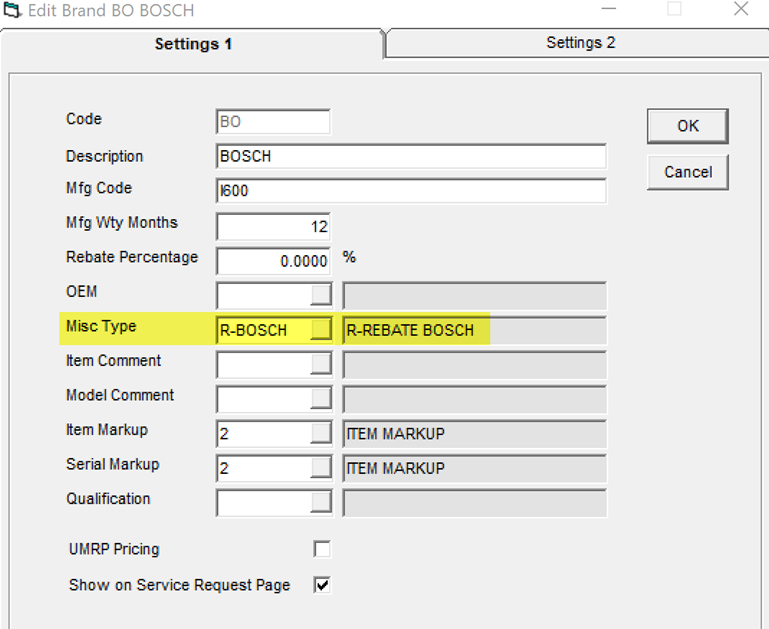Click the Cancel button
This screenshot has height=629, width=769.
click(687, 172)
